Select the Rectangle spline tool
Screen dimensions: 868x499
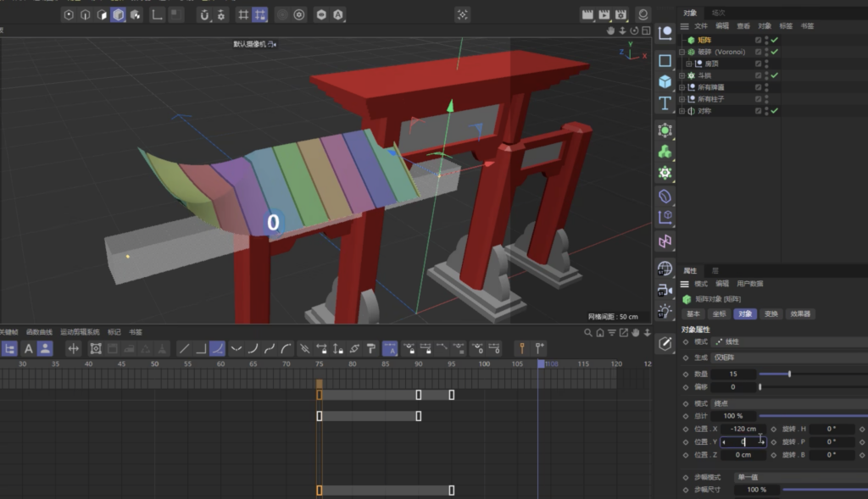[665, 61]
